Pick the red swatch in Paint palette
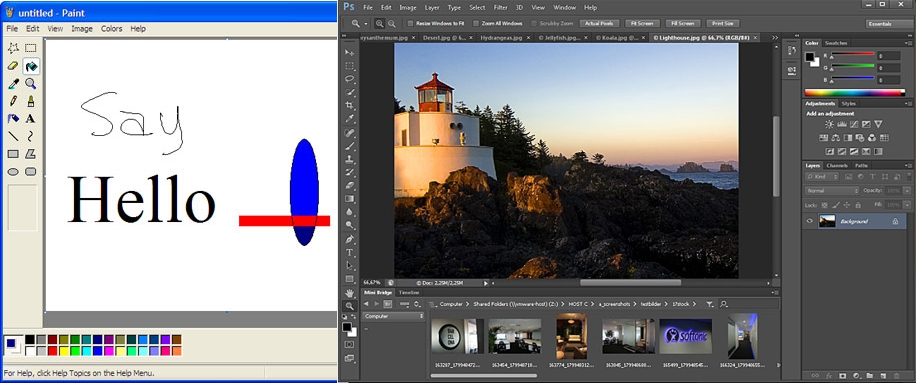Image resolution: width=916 pixels, height=383 pixels. point(53,350)
